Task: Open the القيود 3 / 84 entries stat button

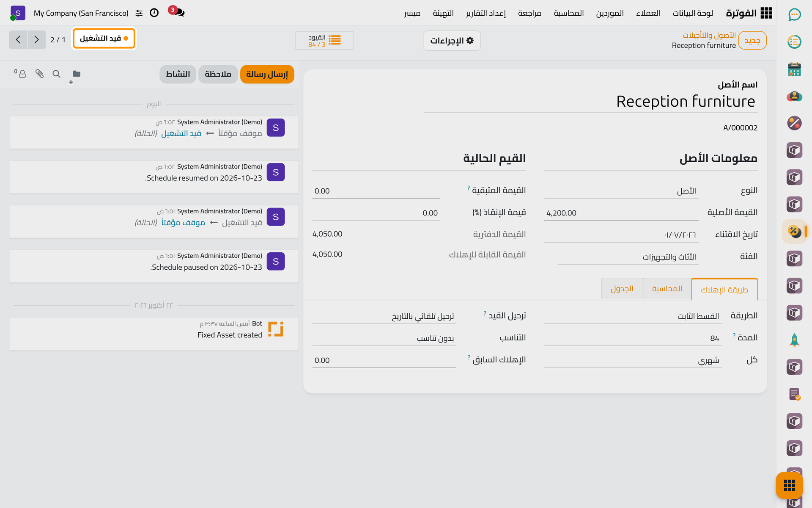Action: (x=324, y=41)
